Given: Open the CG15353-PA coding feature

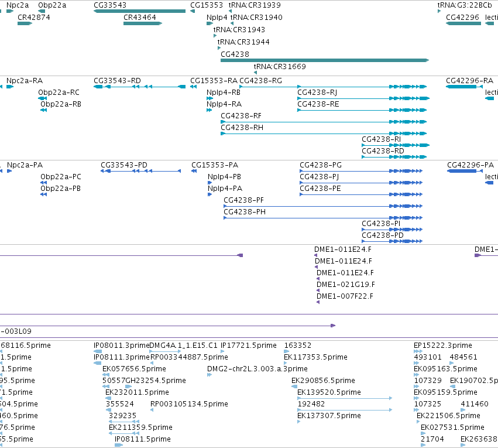Looking at the screenshot, I should [194, 171].
